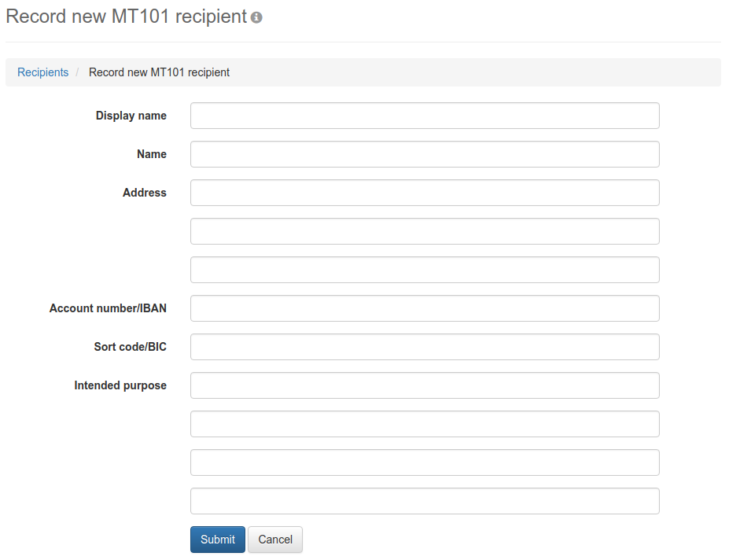Click into the Name input box

pos(425,154)
